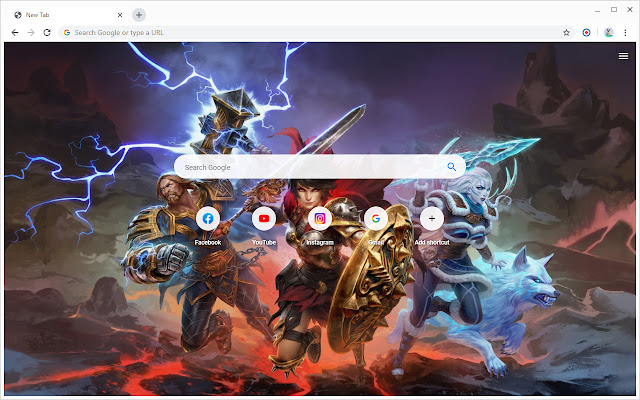Focus the Search Google box on the page
Screen dimensions: 640x400
click(x=320, y=167)
